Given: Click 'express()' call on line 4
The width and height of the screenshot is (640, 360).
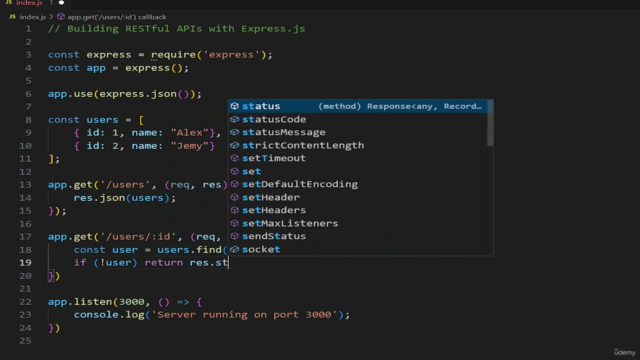Looking at the screenshot, I should pyautogui.click(x=154, y=68).
